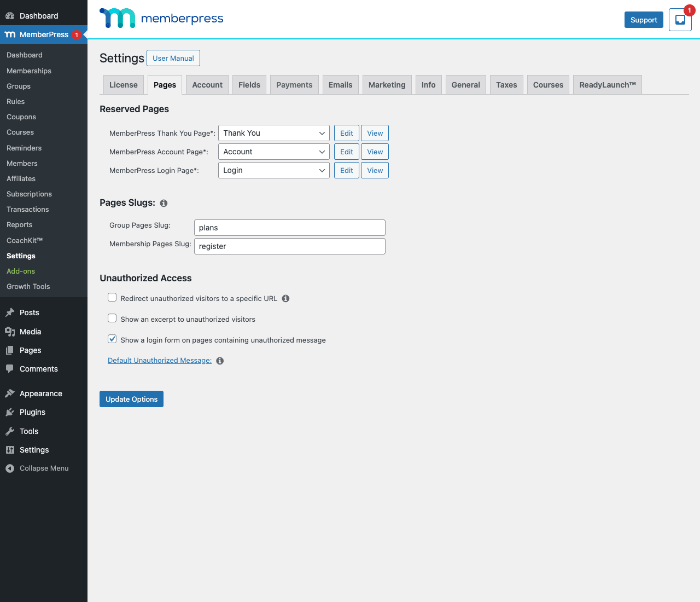
Task: Switch to the Courses tab
Action: coord(548,85)
